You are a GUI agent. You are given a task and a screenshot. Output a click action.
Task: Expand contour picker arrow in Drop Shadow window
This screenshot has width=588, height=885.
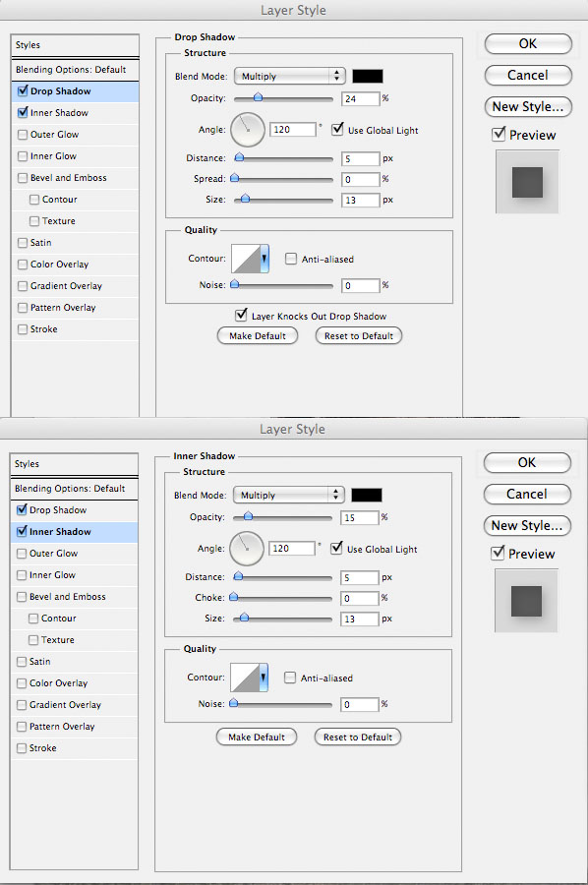tap(265, 259)
